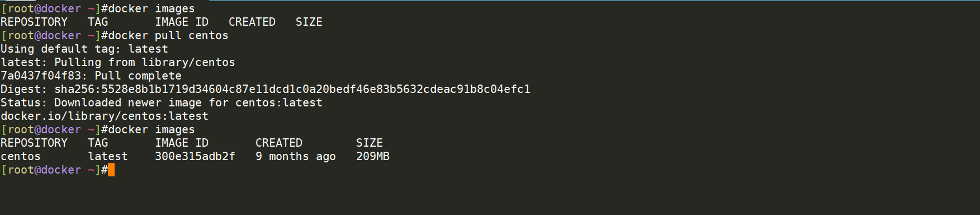Click the 'centos' repository name in table
The width and height of the screenshot is (980, 215).
tap(21, 156)
